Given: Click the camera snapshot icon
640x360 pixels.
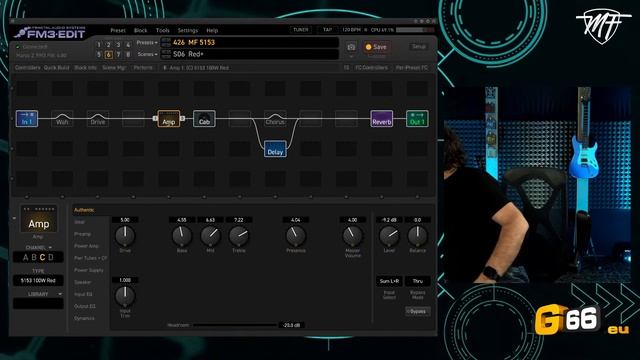Looking at the screenshot, I should pyautogui.click(x=351, y=47).
